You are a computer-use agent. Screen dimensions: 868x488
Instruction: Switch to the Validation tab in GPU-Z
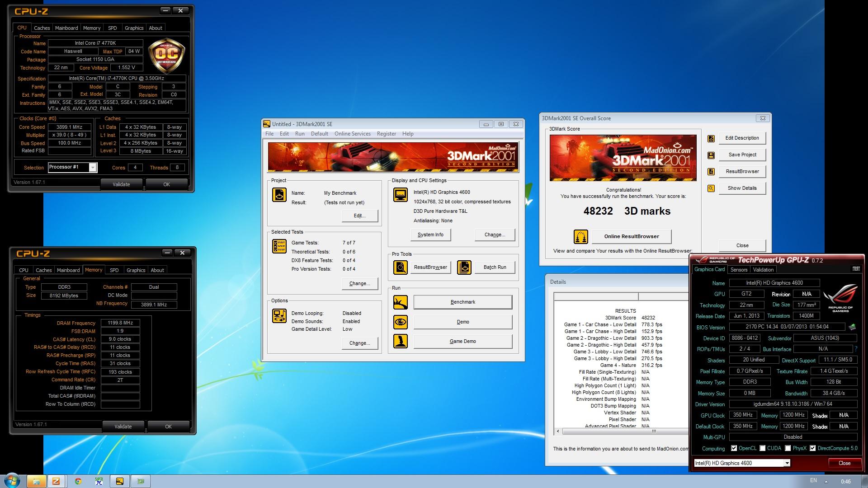click(x=763, y=270)
